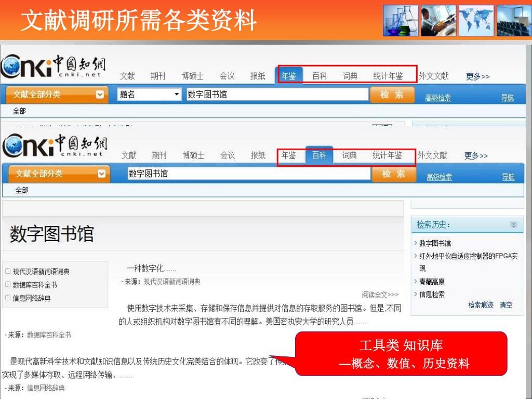Viewport: 532px width, 399px height.
Task: Select the highlighted lower 百科 tab
Action: pyautogui.click(x=319, y=155)
